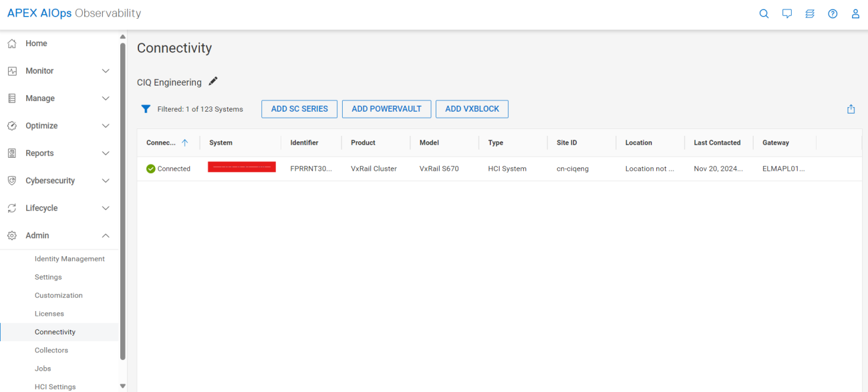Open HCI Settings under Admin
The image size is (868, 392).
(55, 387)
